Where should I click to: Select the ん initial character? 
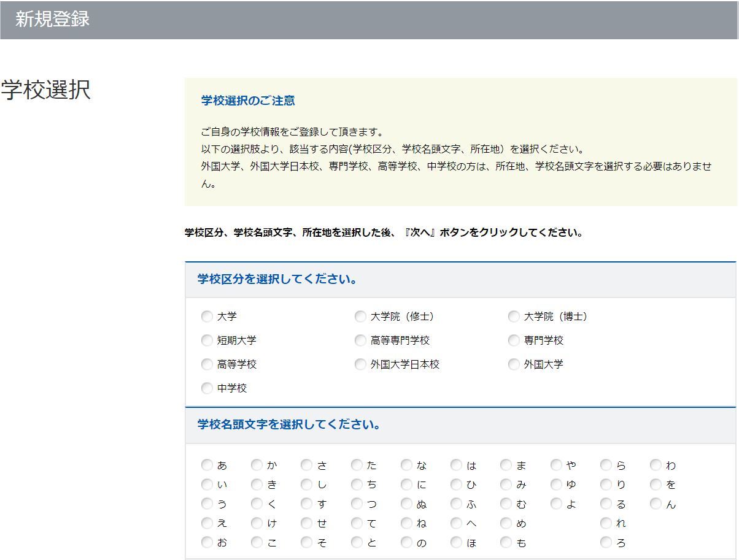(x=656, y=504)
